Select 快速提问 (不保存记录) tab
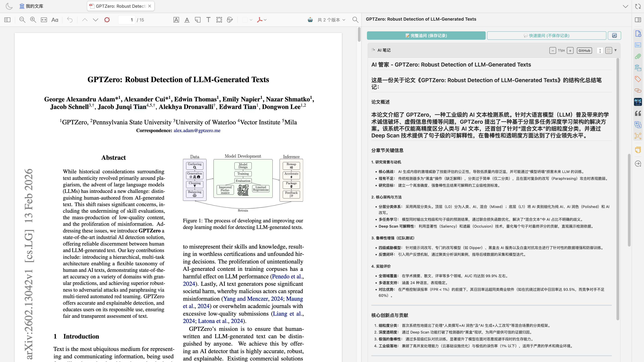The width and height of the screenshot is (644, 362). pos(547,36)
